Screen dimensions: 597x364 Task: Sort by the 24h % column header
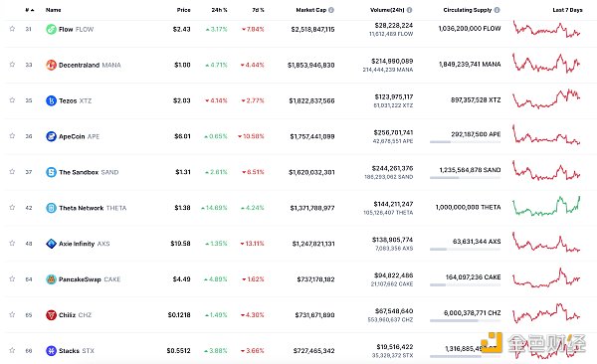[219, 10]
